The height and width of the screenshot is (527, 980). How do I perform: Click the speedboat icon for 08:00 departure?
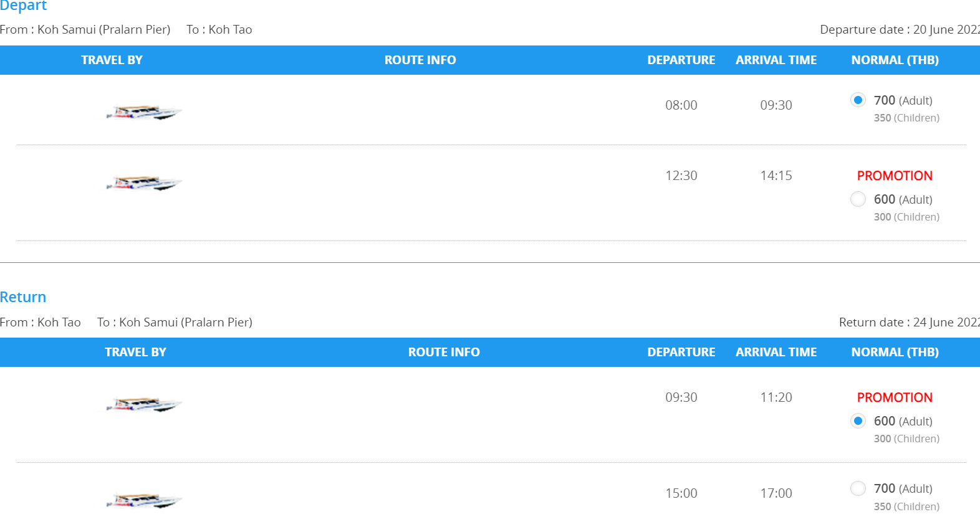144,112
